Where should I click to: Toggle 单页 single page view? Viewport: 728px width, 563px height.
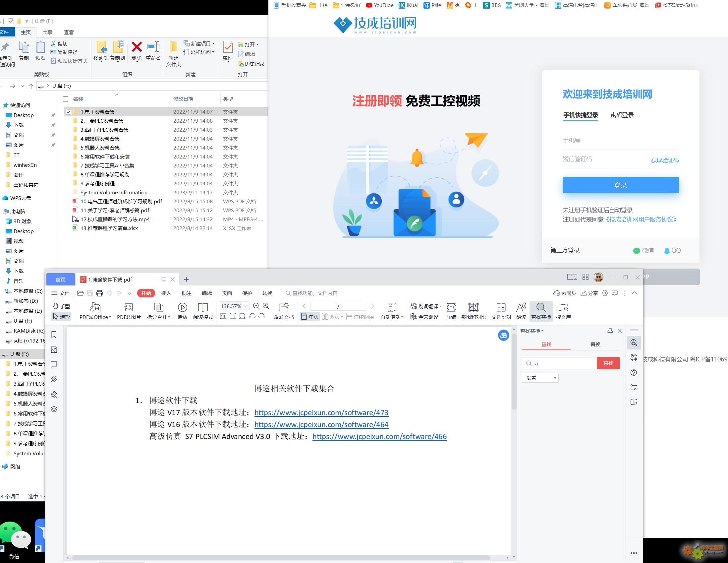[x=310, y=317]
